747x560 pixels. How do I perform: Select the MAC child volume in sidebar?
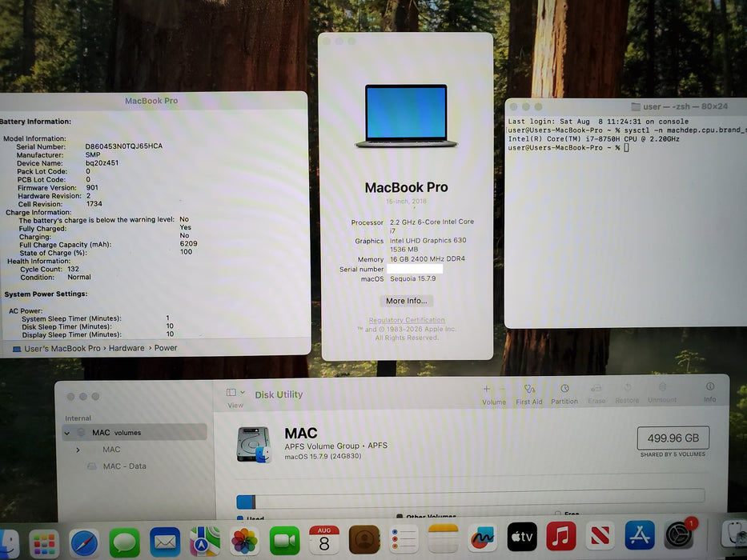point(111,450)
